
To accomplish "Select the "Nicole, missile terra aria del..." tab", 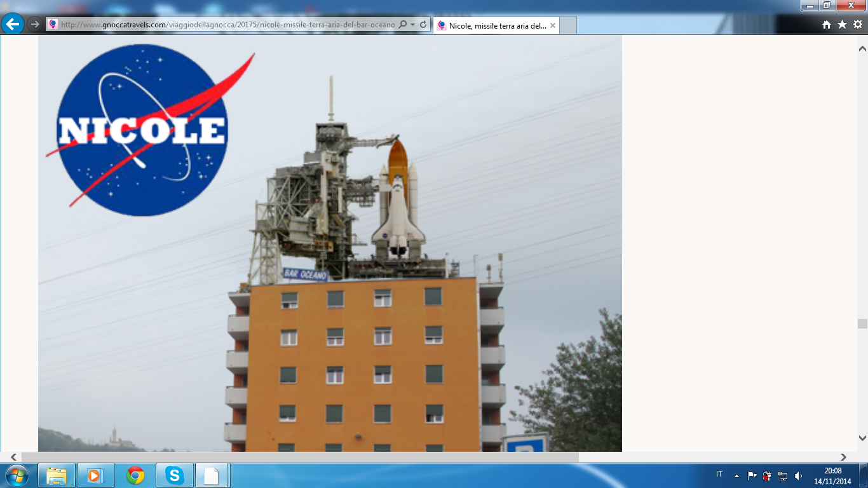I will [492, 26].
